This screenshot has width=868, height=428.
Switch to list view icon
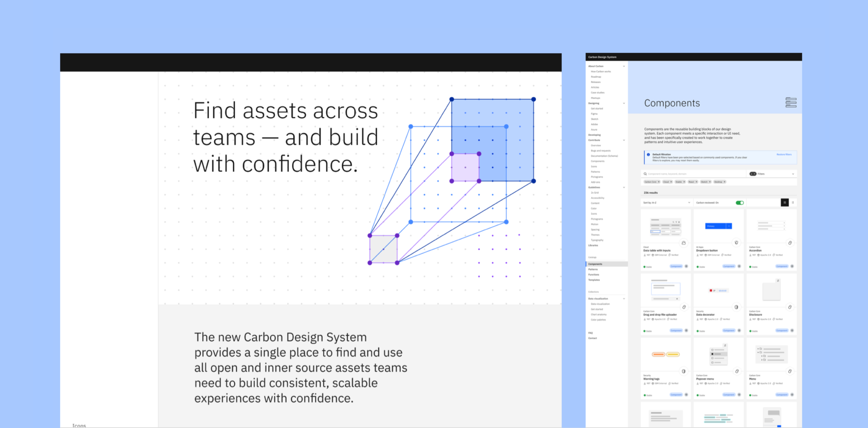pos(793,203)
